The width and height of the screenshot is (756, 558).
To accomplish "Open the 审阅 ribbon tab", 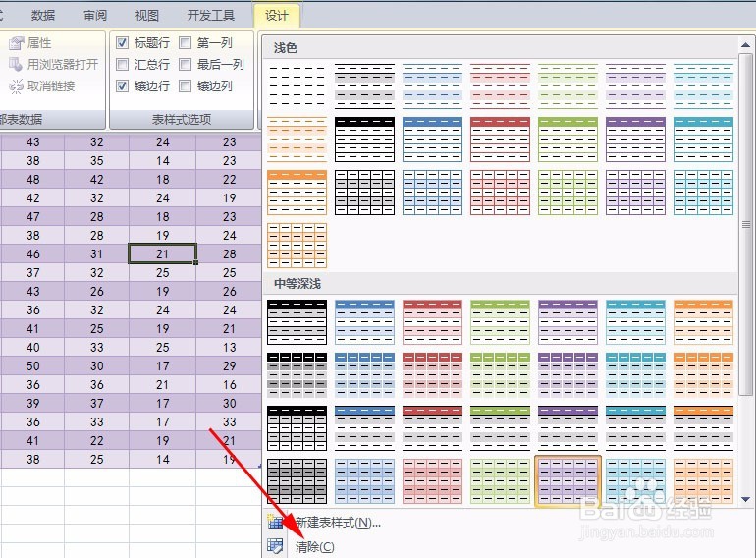I will click(x=95, y=16).
